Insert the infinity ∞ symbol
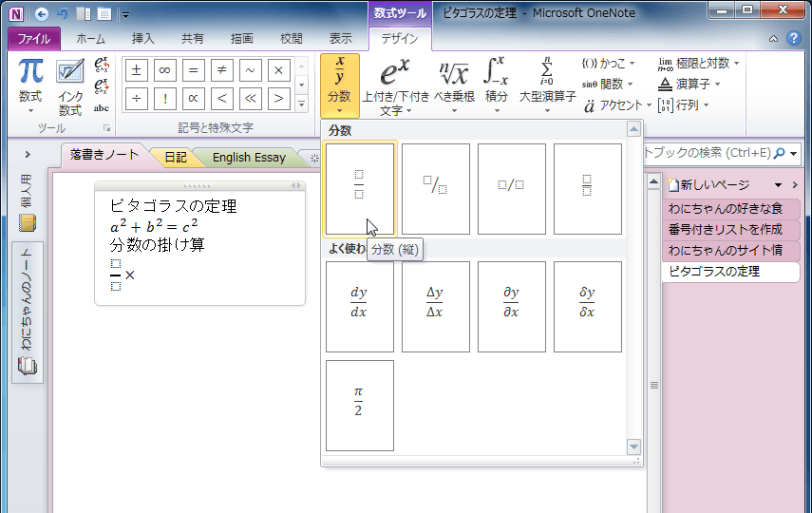The image size is (812, 513). coord(164,70)
